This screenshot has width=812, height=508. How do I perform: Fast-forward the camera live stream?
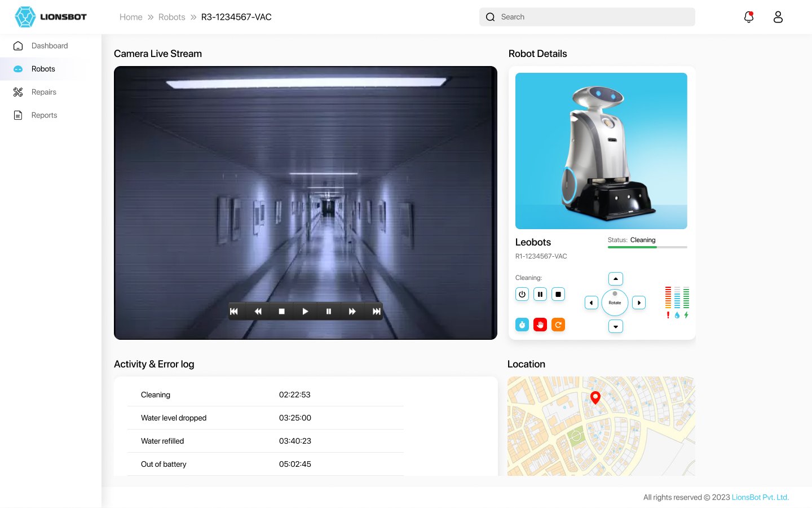coord(352,311)
